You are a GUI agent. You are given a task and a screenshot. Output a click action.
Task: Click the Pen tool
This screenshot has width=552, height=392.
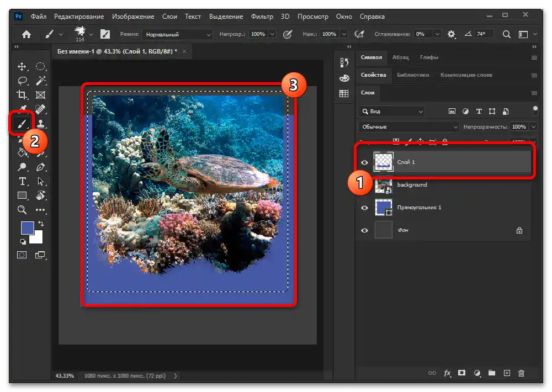tap(40, 167)
